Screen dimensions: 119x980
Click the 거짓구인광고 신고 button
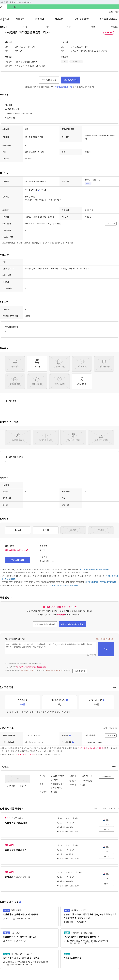pyautogui.click(x=110, y=728)
